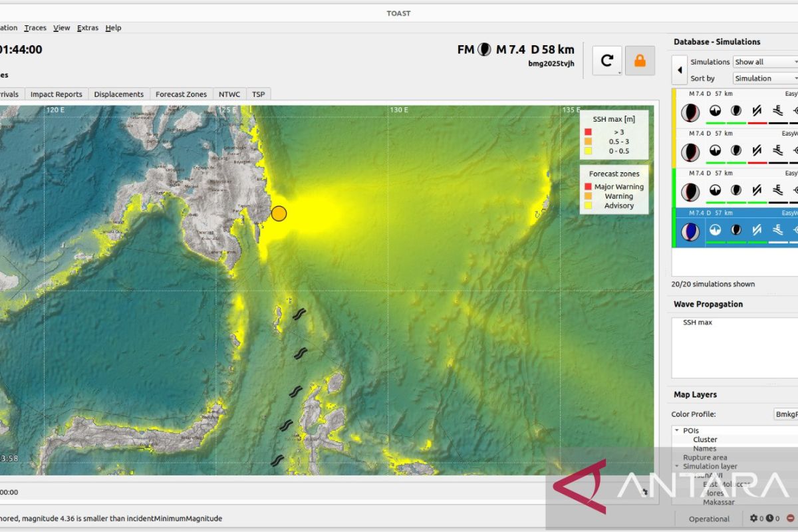
Task: Select the Rupture area layer
Action: pyautogui.click(x=705, y=458)
